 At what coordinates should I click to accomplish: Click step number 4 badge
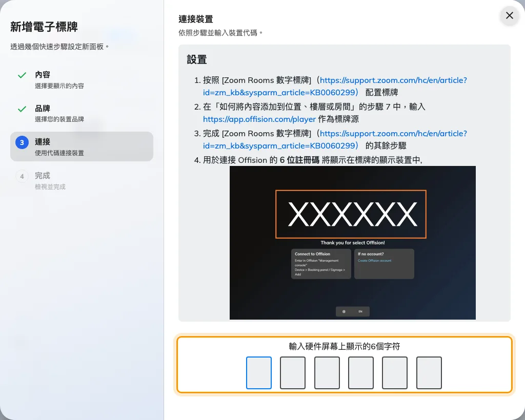[x=22, y=176]
